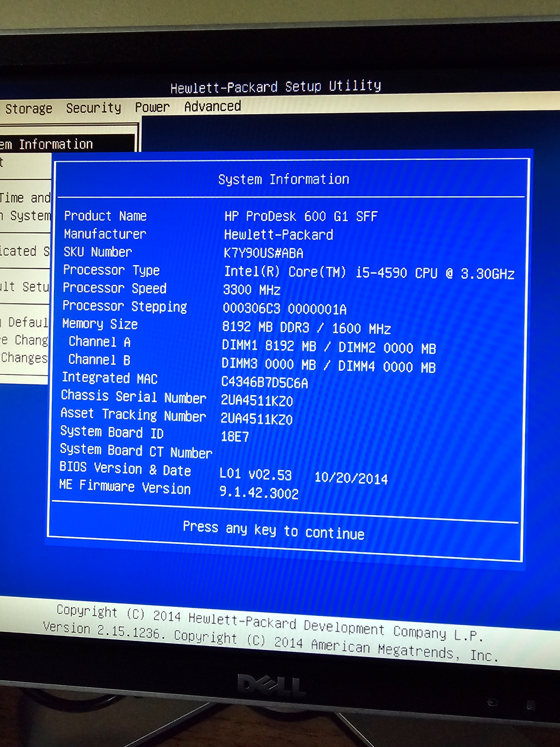Viewport: 560px width, 747px height.
Task: Click the 'Channel B' label
Action: tap(99, 360)
